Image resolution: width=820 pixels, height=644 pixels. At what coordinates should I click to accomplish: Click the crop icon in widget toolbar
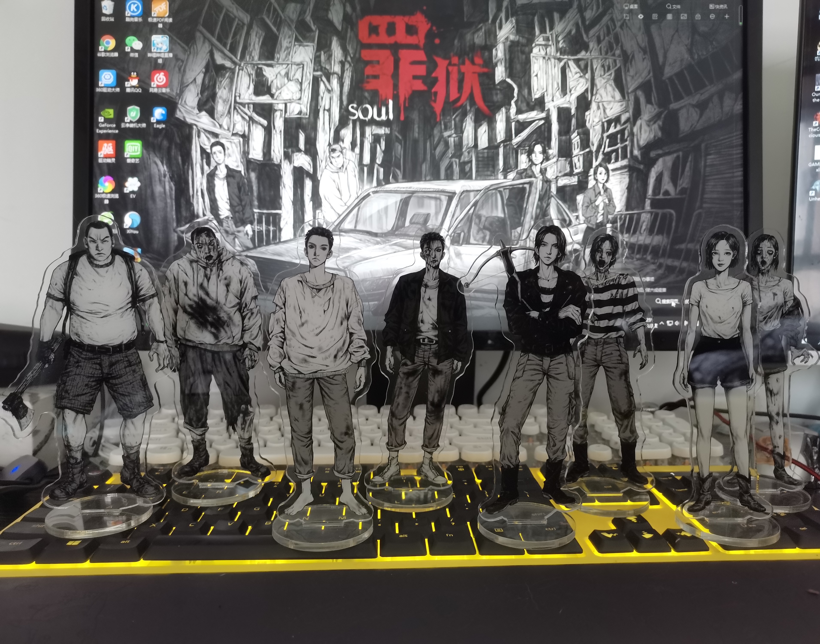pos(626,17)
